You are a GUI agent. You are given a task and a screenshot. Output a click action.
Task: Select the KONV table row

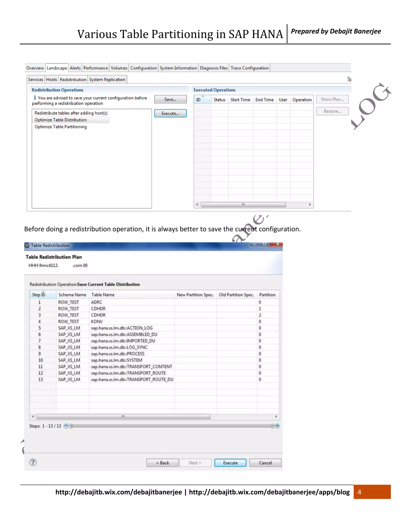154,322
